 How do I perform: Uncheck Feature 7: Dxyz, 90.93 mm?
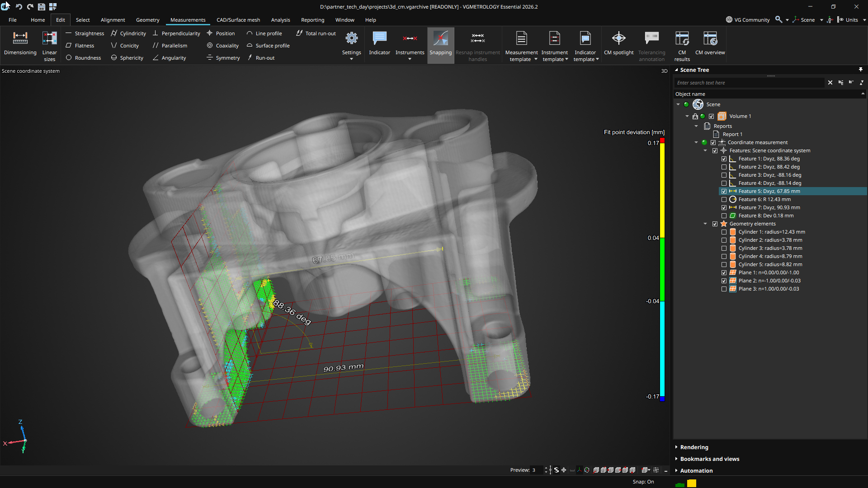[x=724, y=208]
